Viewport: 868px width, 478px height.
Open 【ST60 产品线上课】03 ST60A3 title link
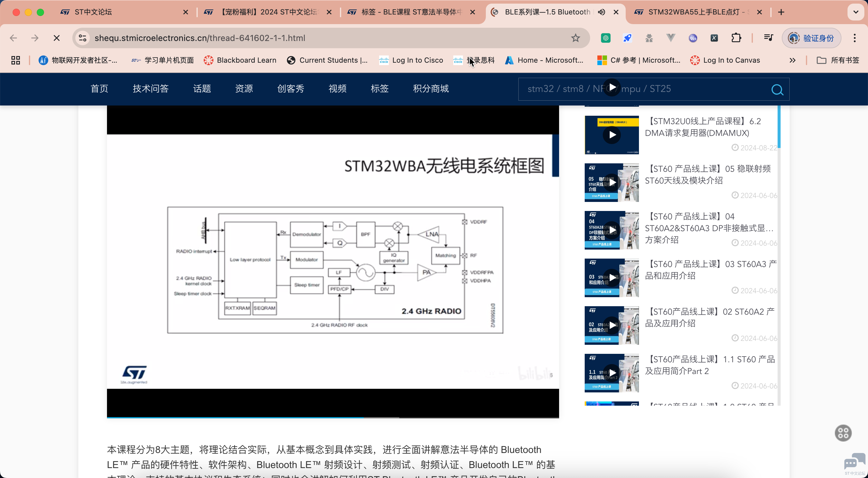click(x=711, y=270)
